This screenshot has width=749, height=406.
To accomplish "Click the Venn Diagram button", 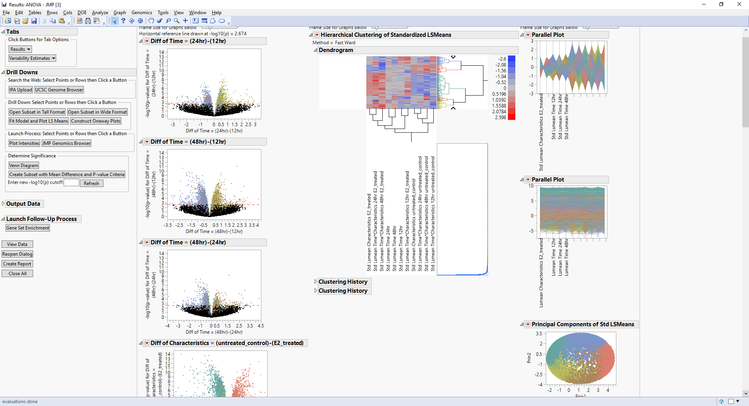I will pyautogui.click(x=23, y=165).
